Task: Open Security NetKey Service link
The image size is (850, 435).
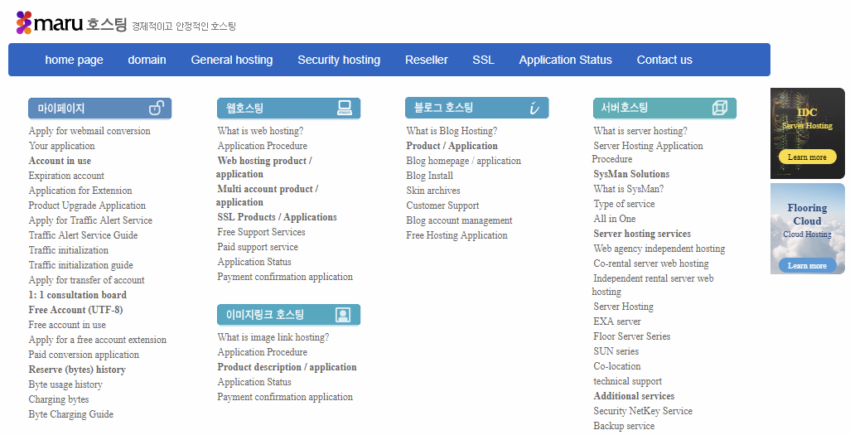Action: tap(643, 411)
